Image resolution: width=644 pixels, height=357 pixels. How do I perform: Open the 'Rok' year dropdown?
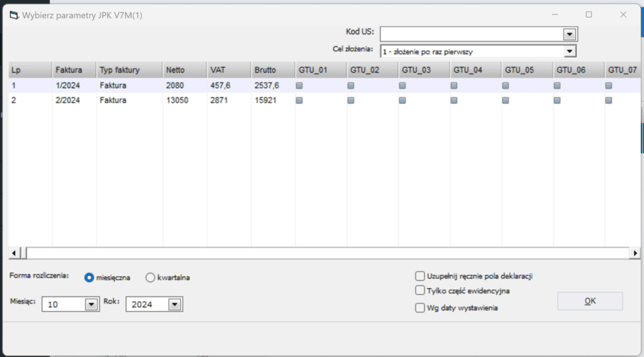coord(175,305)
